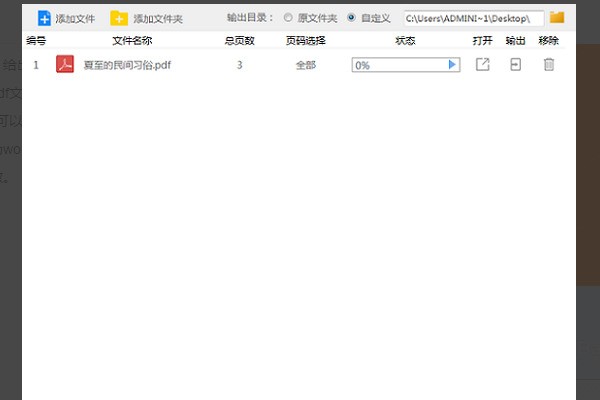Remove the file with the trash icon
The width and height of the screenshot is (600, 400).
pyautogui.click(x=548, y=65)
